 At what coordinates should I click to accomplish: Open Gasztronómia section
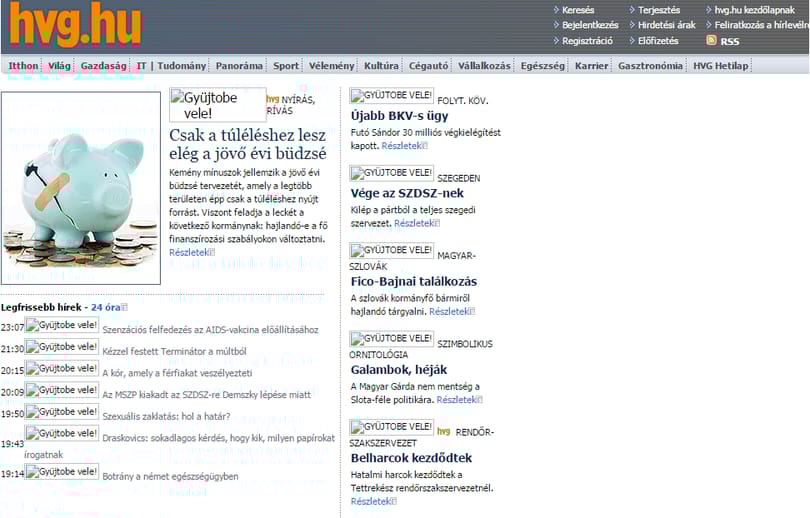point(650,66)
